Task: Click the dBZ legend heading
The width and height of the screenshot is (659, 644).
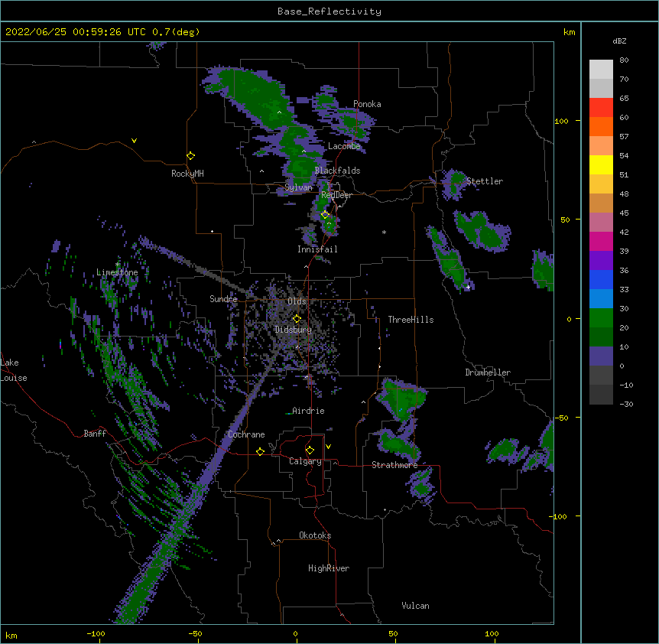Action: click(x=619, y=41)
